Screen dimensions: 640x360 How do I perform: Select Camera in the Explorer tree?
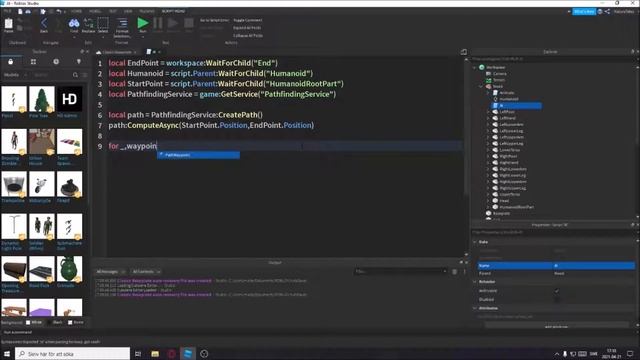click(500, 74)
